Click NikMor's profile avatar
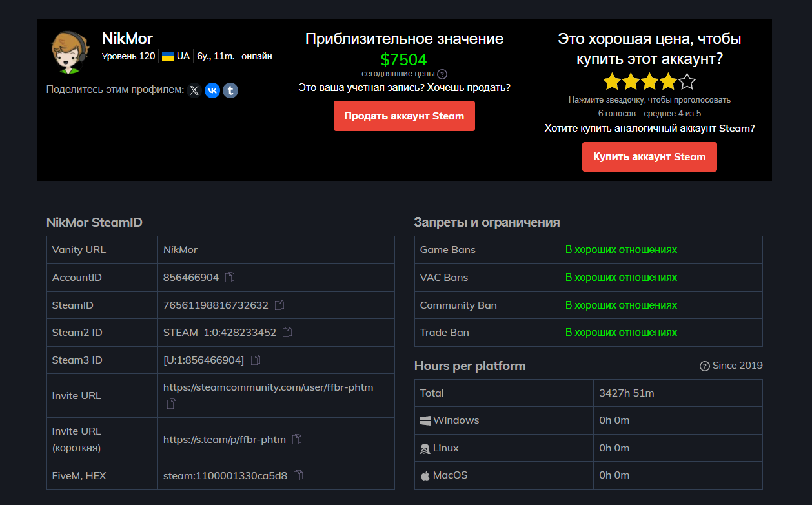Viewport: 812px width, 505px height. 70,51
